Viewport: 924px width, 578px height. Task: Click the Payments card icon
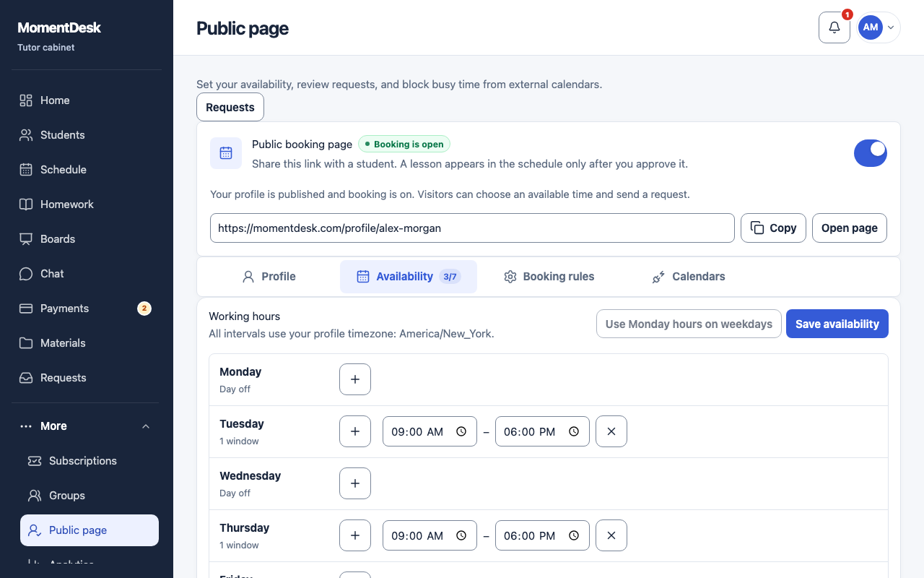(x=26, y=309)
